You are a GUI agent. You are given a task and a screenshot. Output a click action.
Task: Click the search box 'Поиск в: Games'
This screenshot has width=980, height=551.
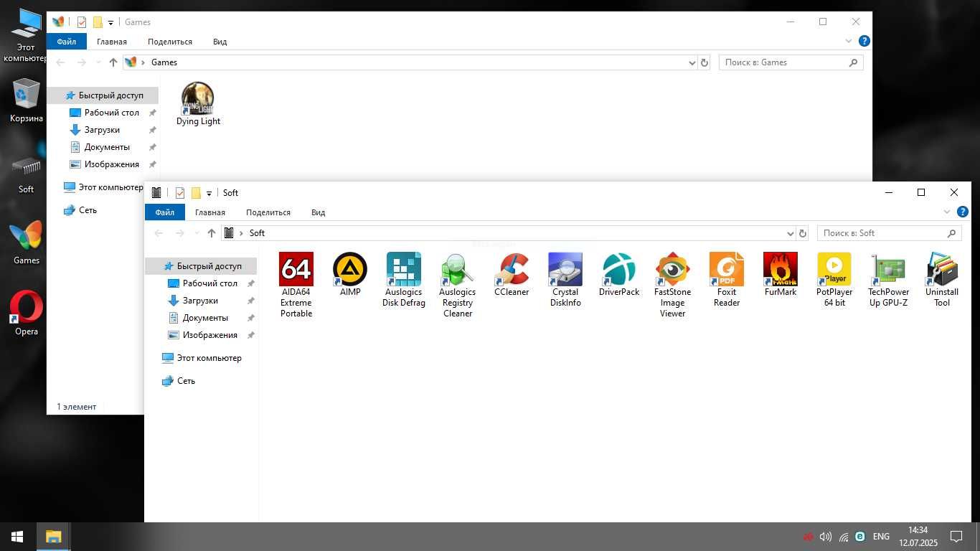coord(791,62)
